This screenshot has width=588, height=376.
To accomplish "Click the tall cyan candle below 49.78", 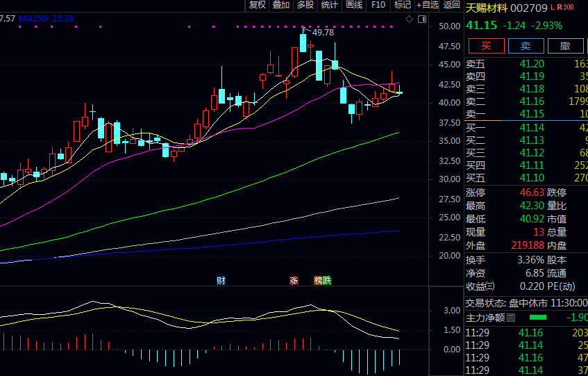I will point(303,42).
